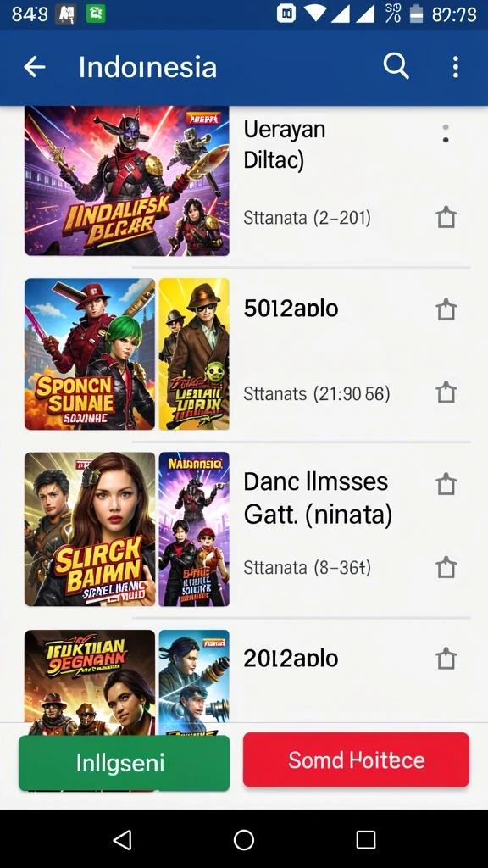Tap share icon beside Sttanata (8–36t)
488x868 pixels.
(446, 567)
